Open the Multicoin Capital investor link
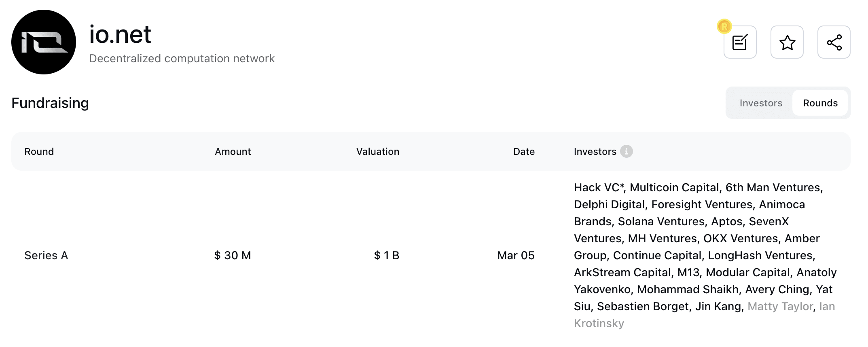This screenshot has height=347, width=868. point(674,188)
